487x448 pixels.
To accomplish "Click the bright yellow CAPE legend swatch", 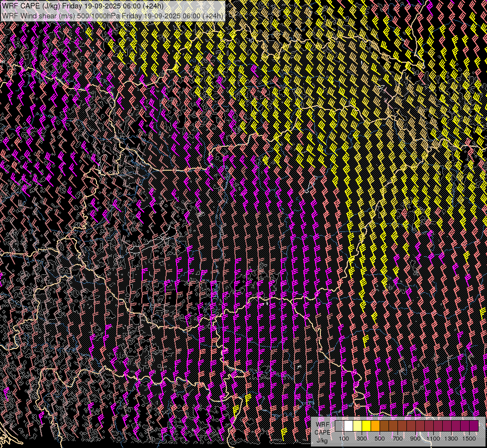I will [366, 426].
